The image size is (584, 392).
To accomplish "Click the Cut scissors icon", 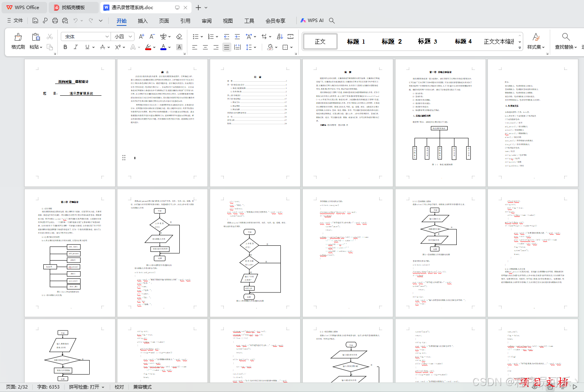I will pos(50,36).
